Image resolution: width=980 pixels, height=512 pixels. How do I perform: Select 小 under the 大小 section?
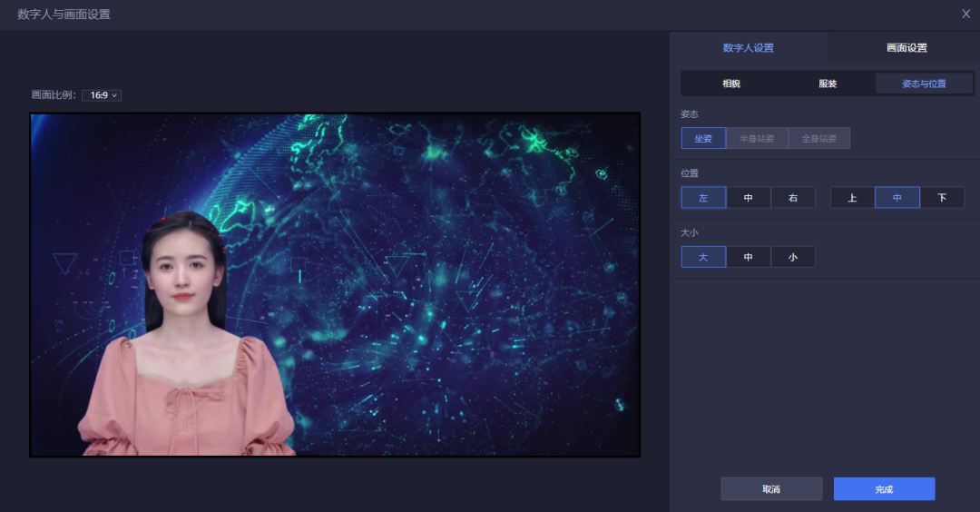pos(793,257)
